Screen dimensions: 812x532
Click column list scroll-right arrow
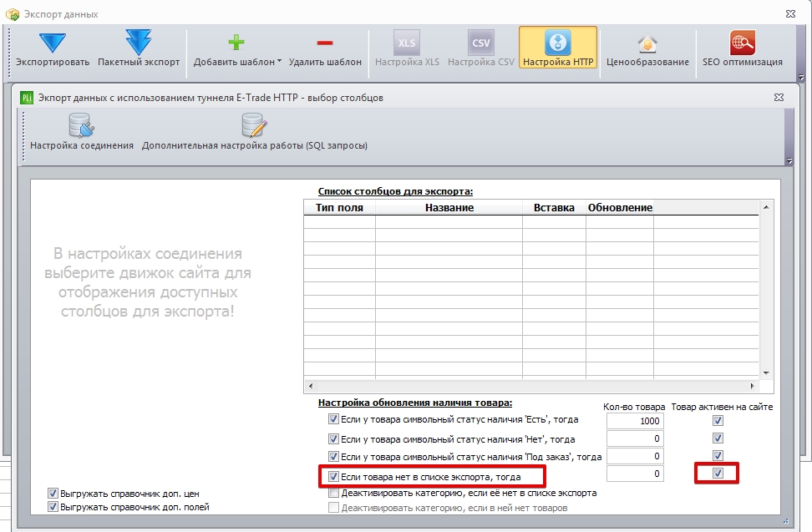click(752, 386)
